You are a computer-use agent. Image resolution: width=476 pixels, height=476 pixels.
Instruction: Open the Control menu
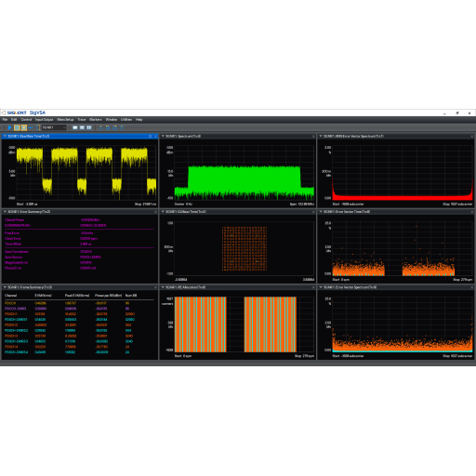(26, 120)
